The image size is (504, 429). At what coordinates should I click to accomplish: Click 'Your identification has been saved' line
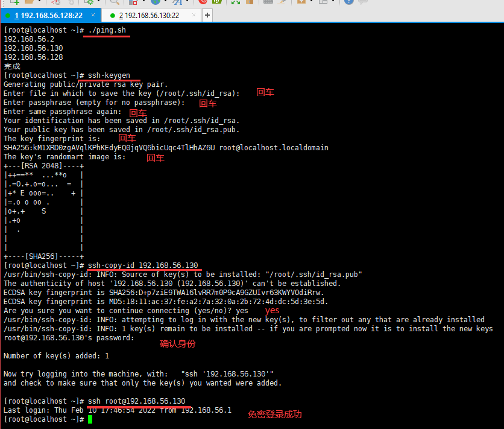click(x=122, y=121)
